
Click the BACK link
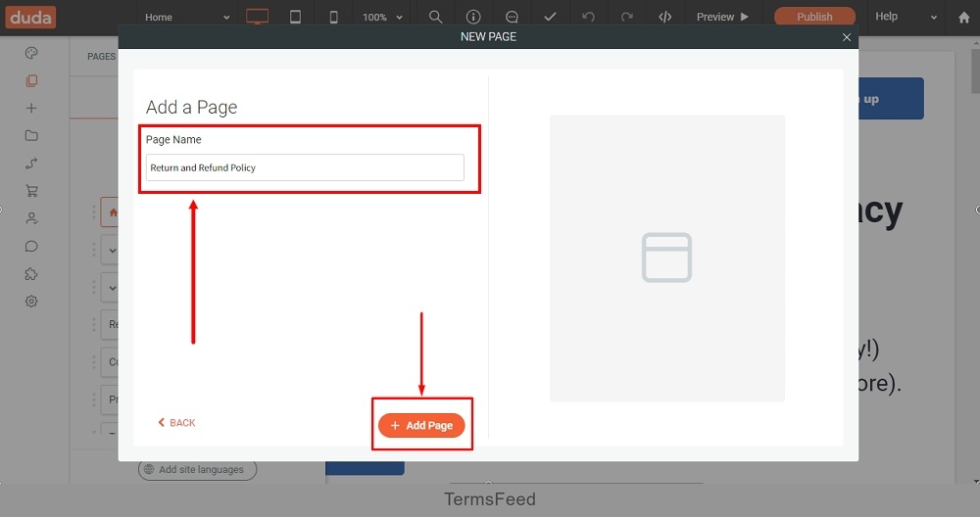[x=176, y=423]
